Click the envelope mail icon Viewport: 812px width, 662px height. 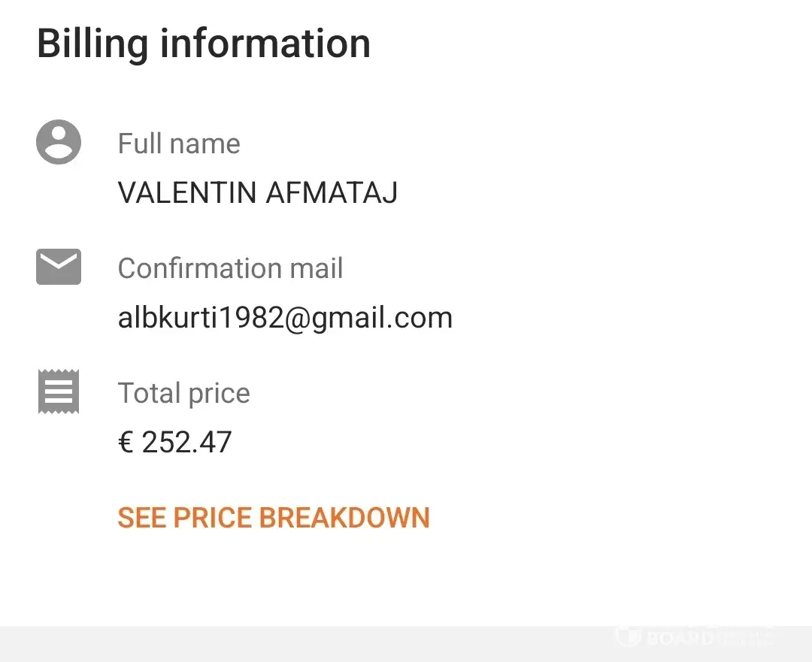[59, 267]
